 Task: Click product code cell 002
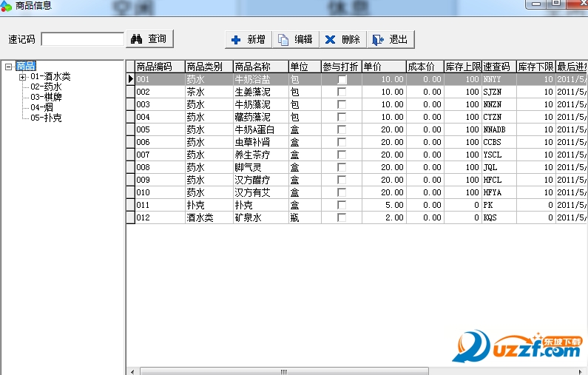[160, 92]
